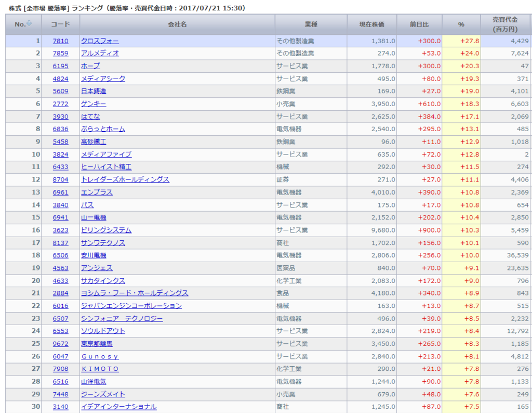The height and width of the screenshot is (413, 532).
Task: Open the KIMOTO company link
Action: pyautogui.click(x=100, y=369)
